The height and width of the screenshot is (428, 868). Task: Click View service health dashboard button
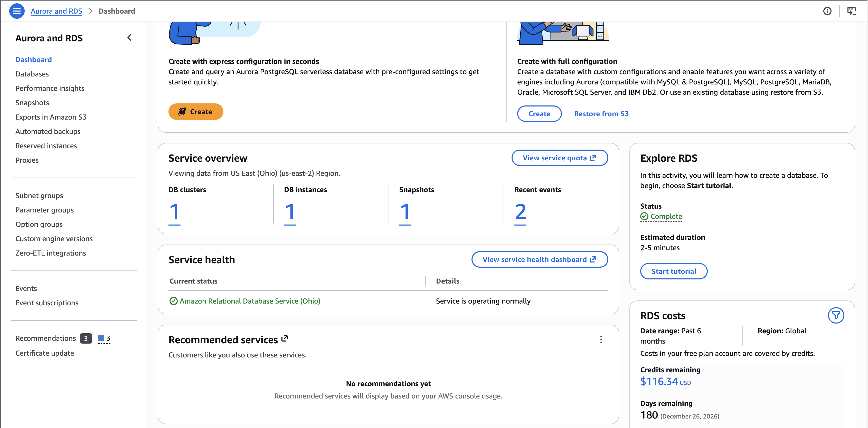click(x=540, y=260)
